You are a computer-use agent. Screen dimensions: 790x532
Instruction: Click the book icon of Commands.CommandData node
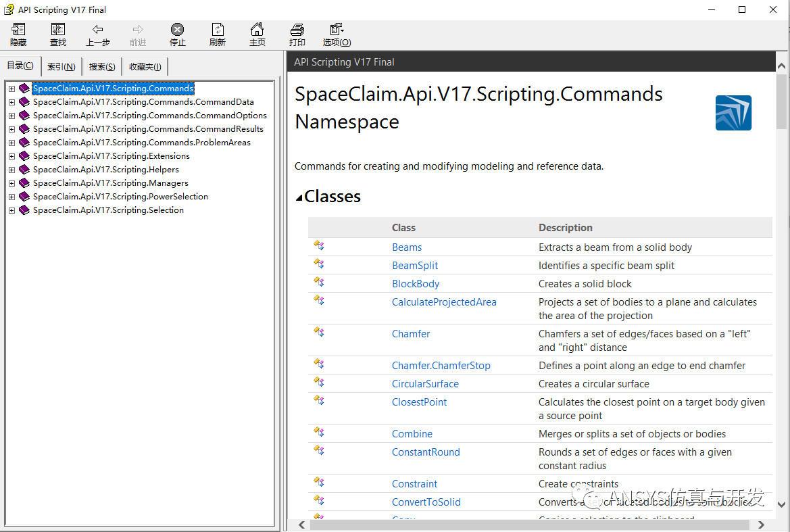[24, 102]
